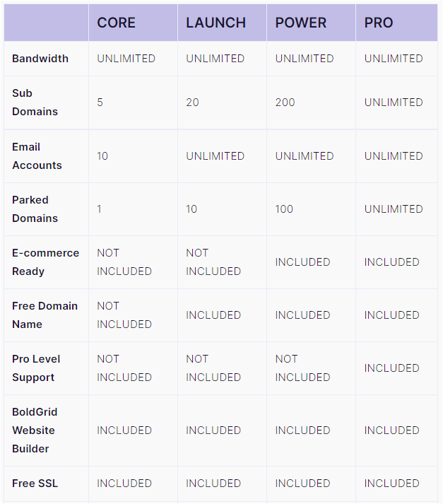
Task: Click the Parked Domains row label
Action: click(x=35, y=209)
